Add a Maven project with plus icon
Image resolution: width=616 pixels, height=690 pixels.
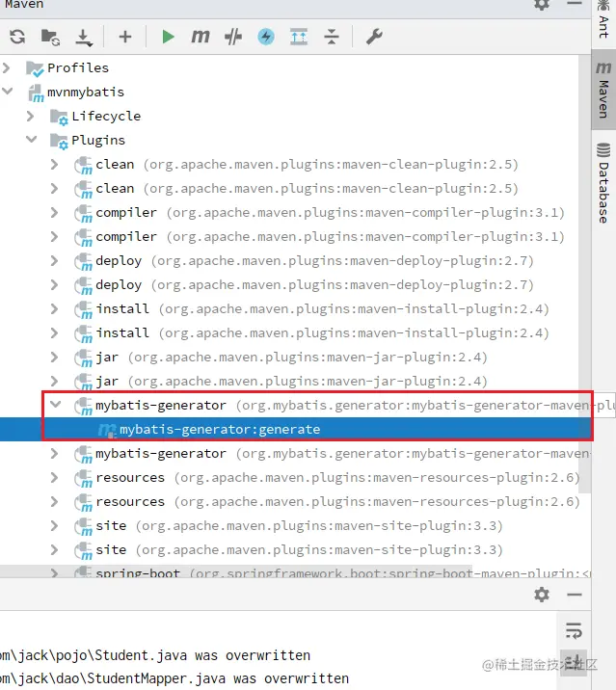click(x=125, y=37)
